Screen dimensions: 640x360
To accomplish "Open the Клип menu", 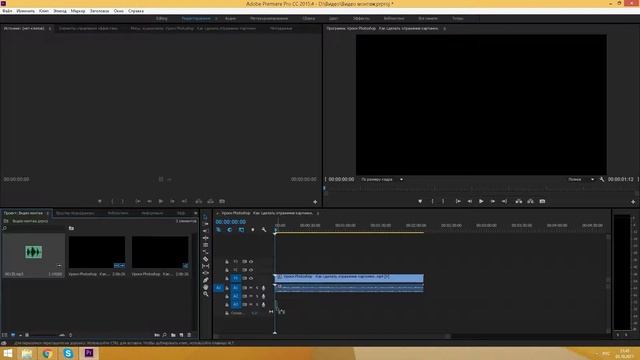I will coord(44,11).
